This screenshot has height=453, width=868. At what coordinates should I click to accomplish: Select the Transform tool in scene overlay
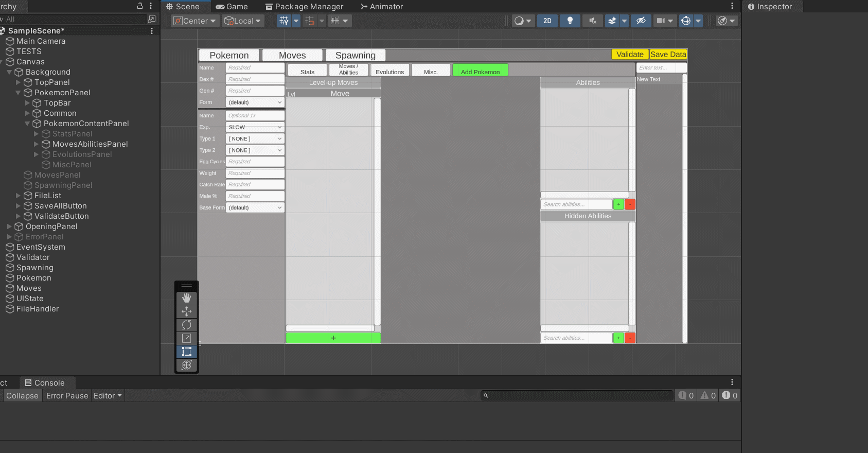(x=186, y=365)
